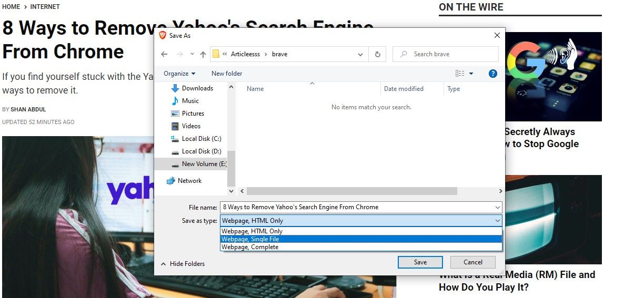Click the Pictures icon
Screen dimensions: 644x298
point(175,114)
